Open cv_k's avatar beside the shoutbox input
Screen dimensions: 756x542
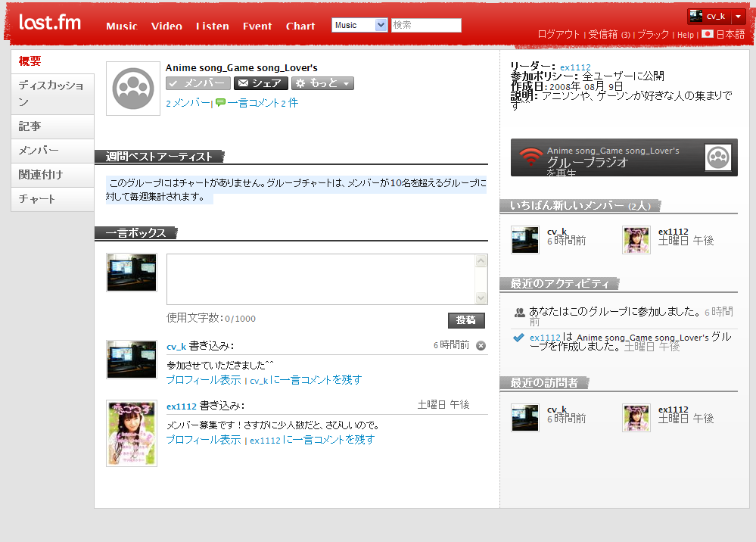click(x=132, y=273)
